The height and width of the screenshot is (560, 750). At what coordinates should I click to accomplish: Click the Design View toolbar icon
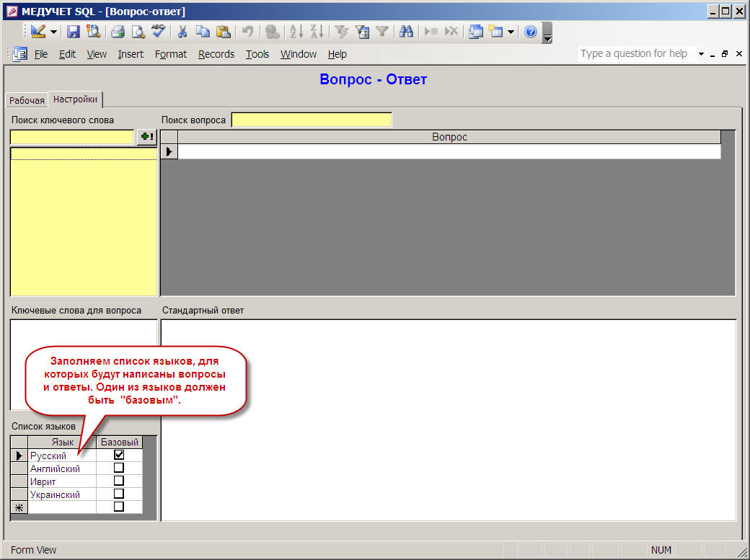tap(38, 32)
